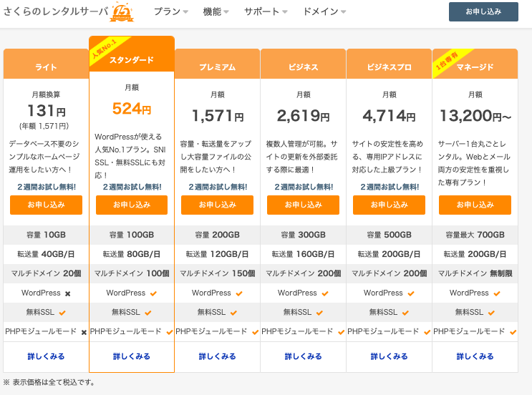Click the WordPress checkmark in プレミアム column

point(239,293)
